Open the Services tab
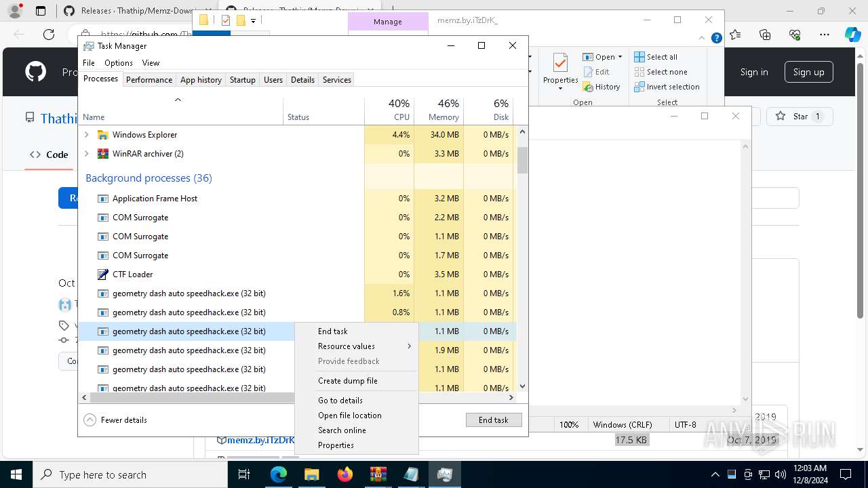The image size is (868, 488). (337, 79)
